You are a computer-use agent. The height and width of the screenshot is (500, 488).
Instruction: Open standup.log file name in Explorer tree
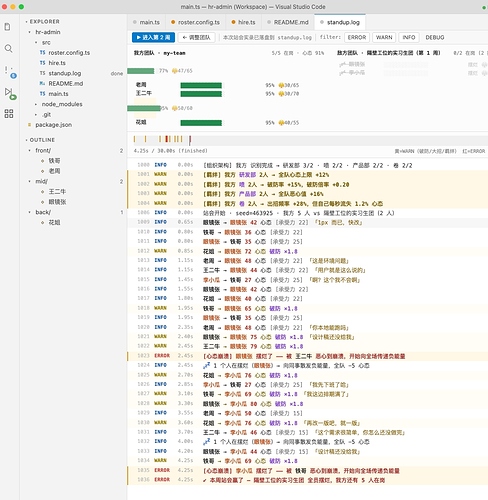[x=65, y=73]
